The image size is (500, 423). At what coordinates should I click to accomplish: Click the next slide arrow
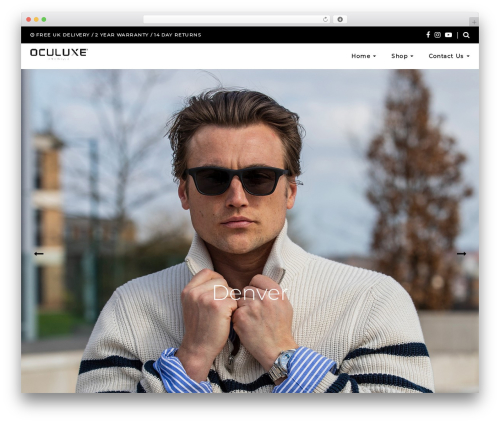pos(461,254)
